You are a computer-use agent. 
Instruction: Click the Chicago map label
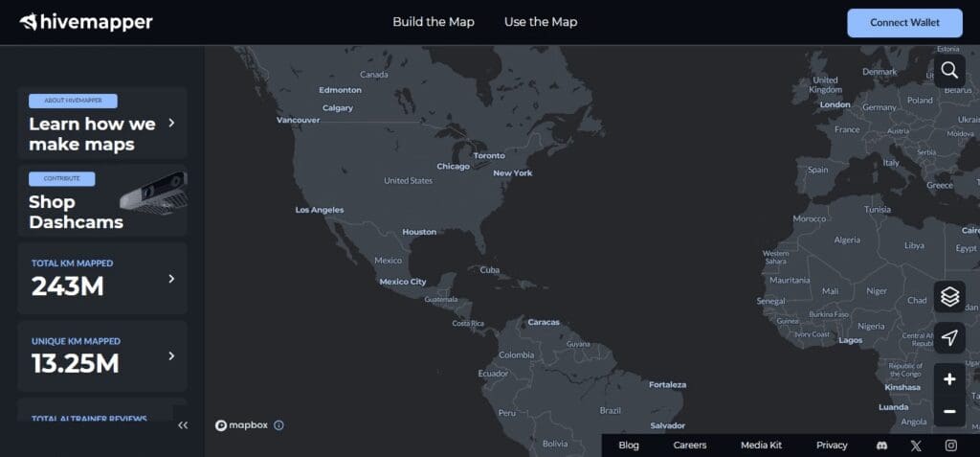(x=453, y=167)
